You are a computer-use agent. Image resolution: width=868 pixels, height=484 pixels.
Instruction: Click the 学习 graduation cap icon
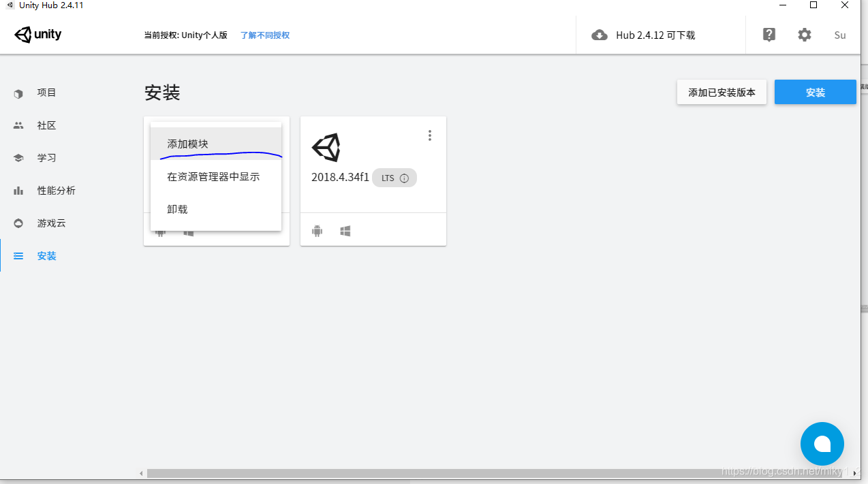[18, 158]
